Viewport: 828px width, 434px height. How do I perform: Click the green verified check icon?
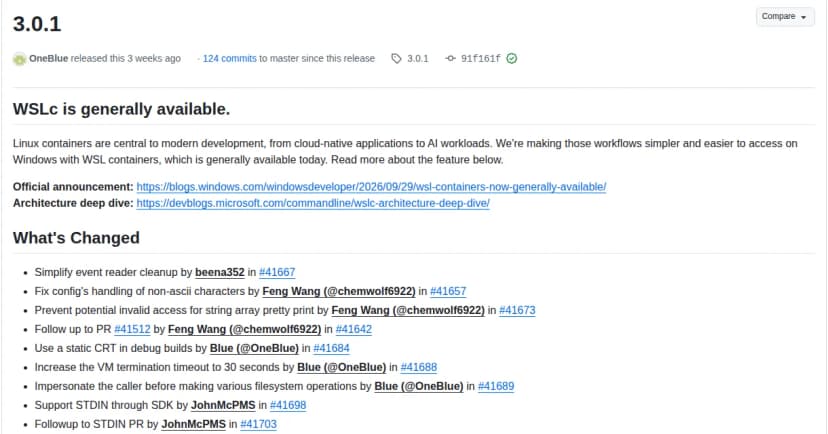pyautogui.click(x=512, y=59)
